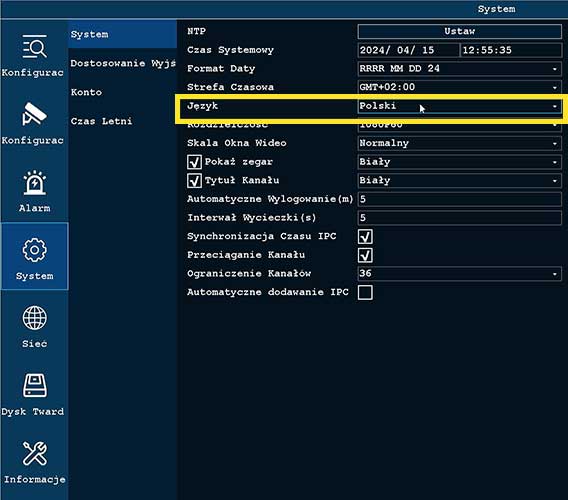Expand the Format Daty dropdown
Image resolution: width=568 pixels, height=500 pixels.
459,68
